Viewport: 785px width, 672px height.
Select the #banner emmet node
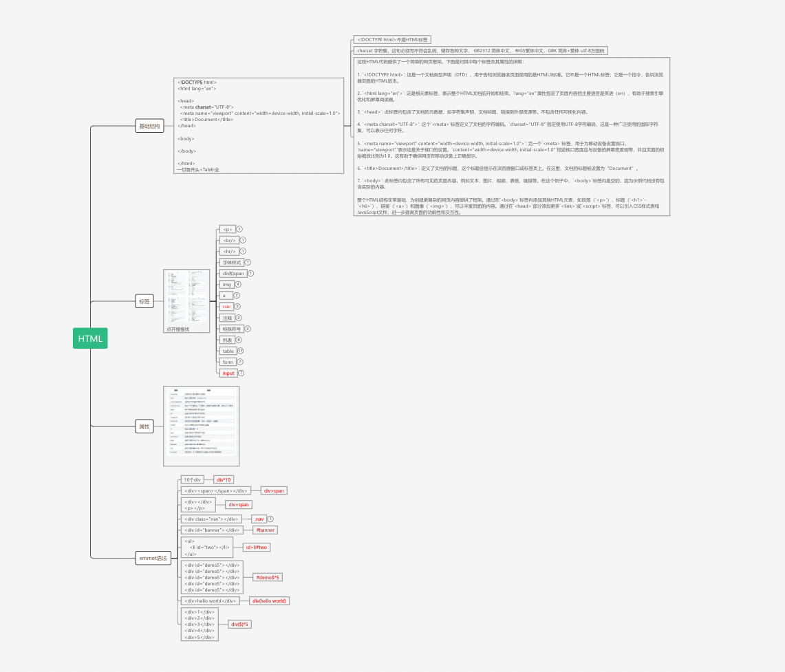point(265,530)
